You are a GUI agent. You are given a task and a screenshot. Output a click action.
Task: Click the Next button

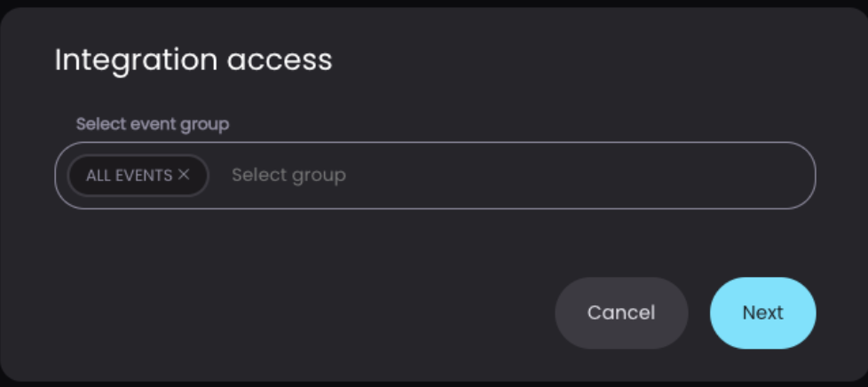762,312
